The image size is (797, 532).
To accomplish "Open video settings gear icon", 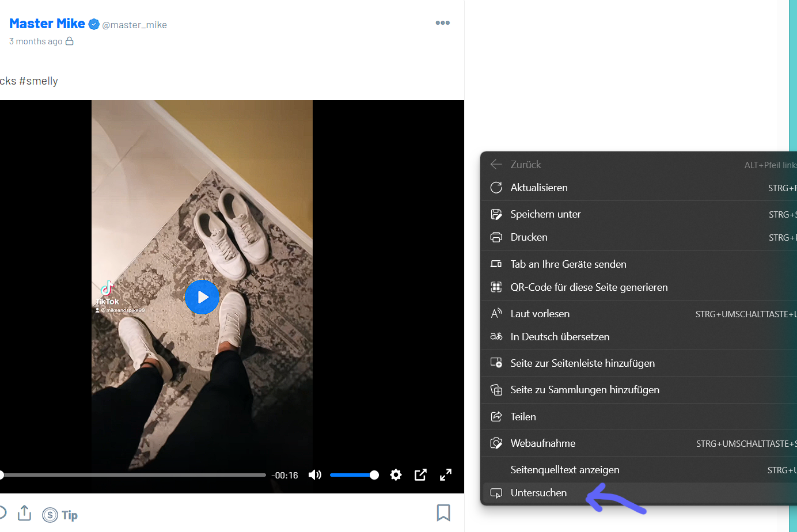I will point(396,475).
